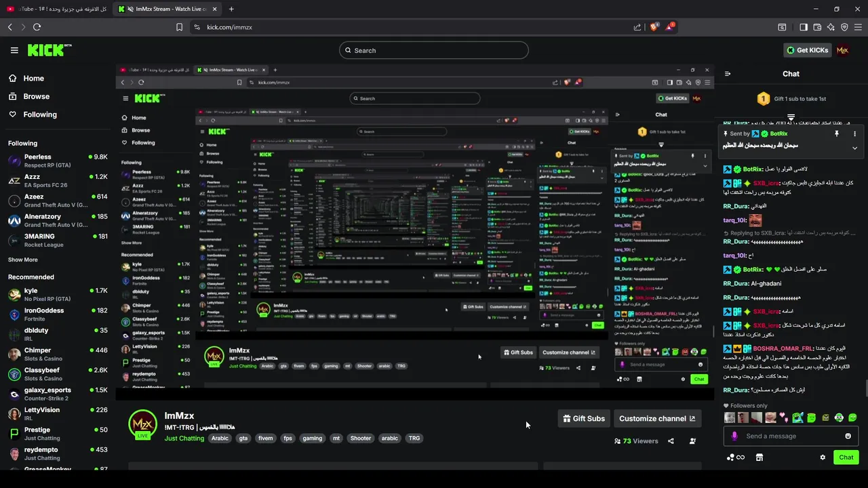Viewport: 868px width, 488px height.
Task: Select the TRG tag
Action: click(414, 439)
